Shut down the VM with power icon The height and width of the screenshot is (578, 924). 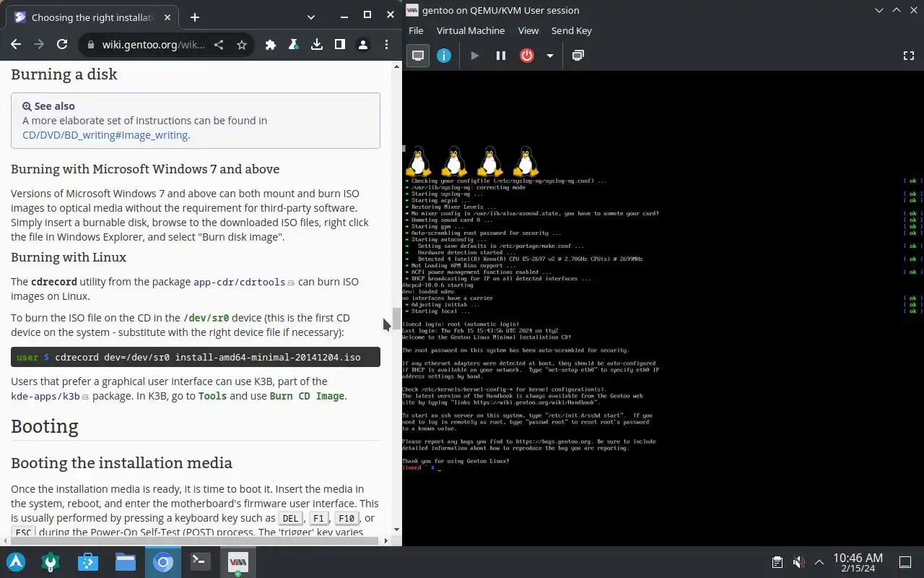point(527,56)
